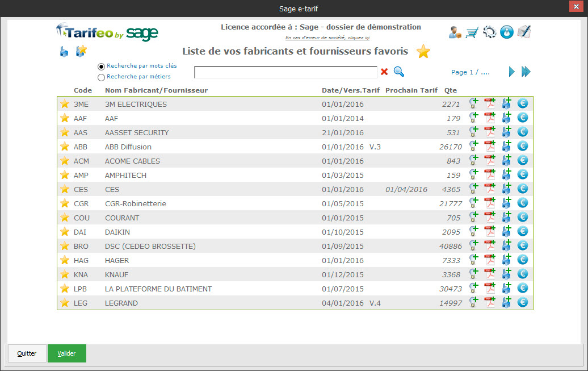The width and height of the screenshot is (588, 371).
Task: Select 'Recherche par métiers' radio button
Action: coord(102,77)
